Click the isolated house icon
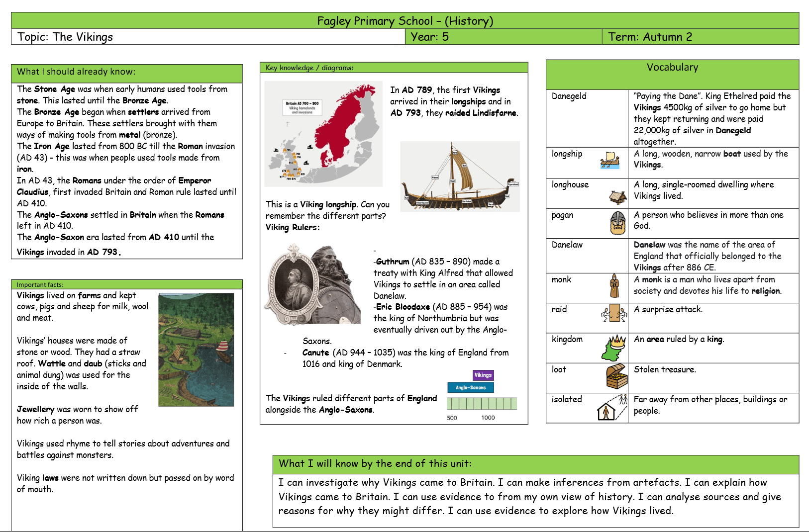 click(x=612, y=408)
